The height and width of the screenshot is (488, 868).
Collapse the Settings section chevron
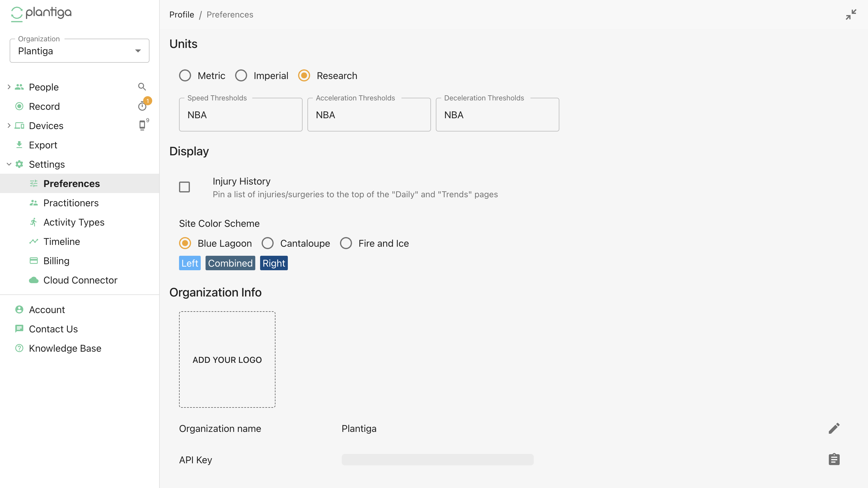click(9, 164)
